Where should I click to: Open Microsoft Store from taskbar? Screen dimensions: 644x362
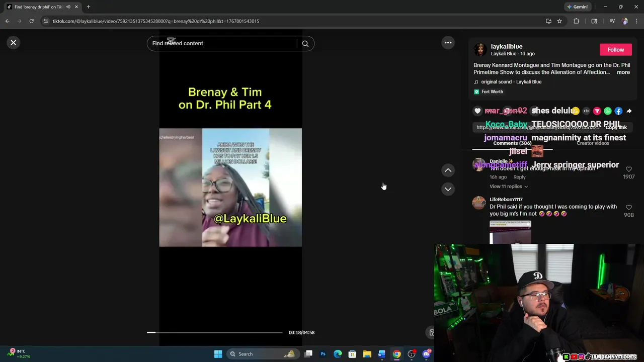(352, 354)
